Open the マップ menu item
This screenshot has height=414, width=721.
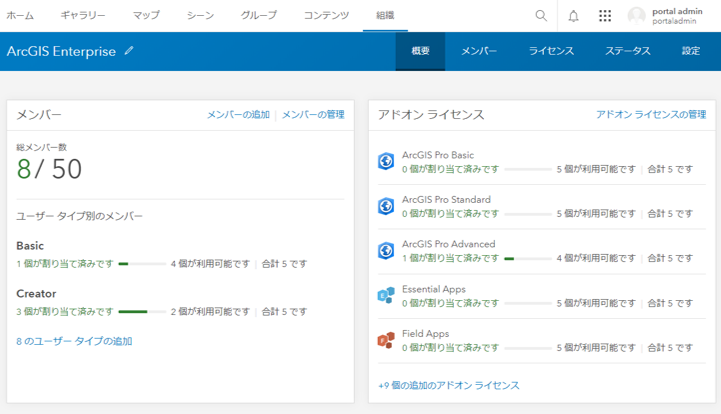coord(146,15)
